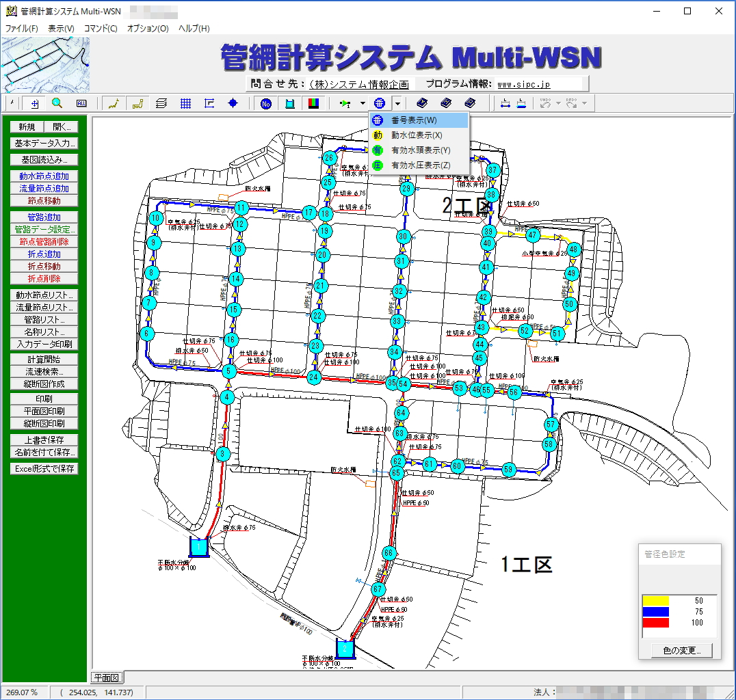Click the first dimension line icon

[x=505, y=104]
